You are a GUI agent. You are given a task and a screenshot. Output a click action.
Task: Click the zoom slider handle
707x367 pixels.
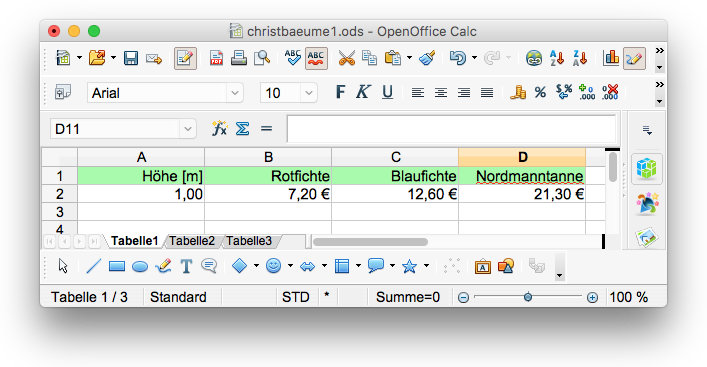(x=528, y=297)
